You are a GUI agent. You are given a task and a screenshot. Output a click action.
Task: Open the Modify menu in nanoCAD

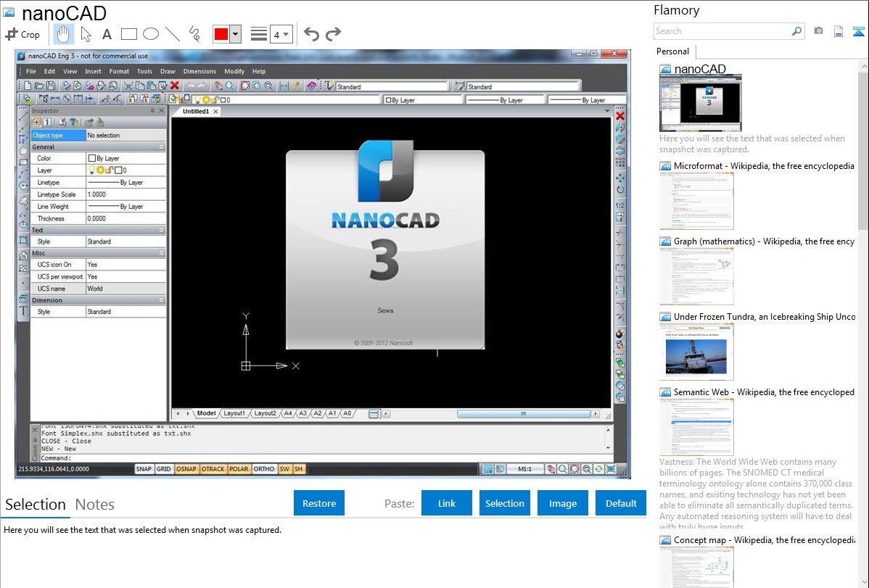234,71
